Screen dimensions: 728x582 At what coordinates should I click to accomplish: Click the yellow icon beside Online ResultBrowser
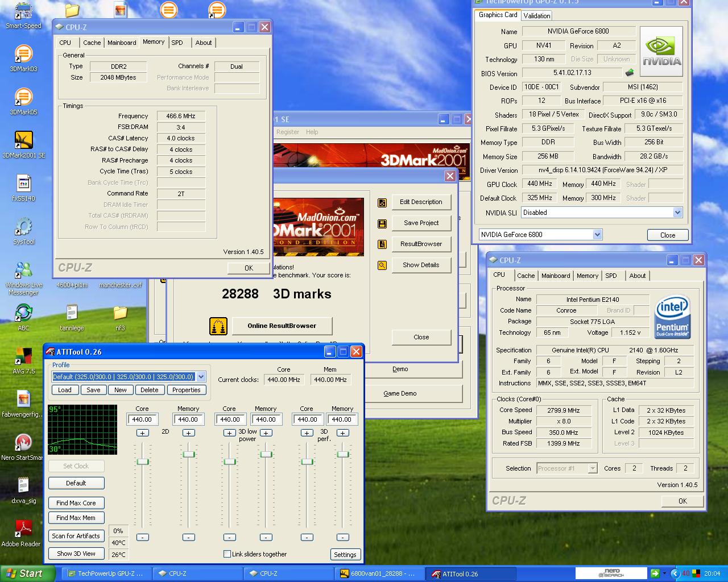(218, 326)
